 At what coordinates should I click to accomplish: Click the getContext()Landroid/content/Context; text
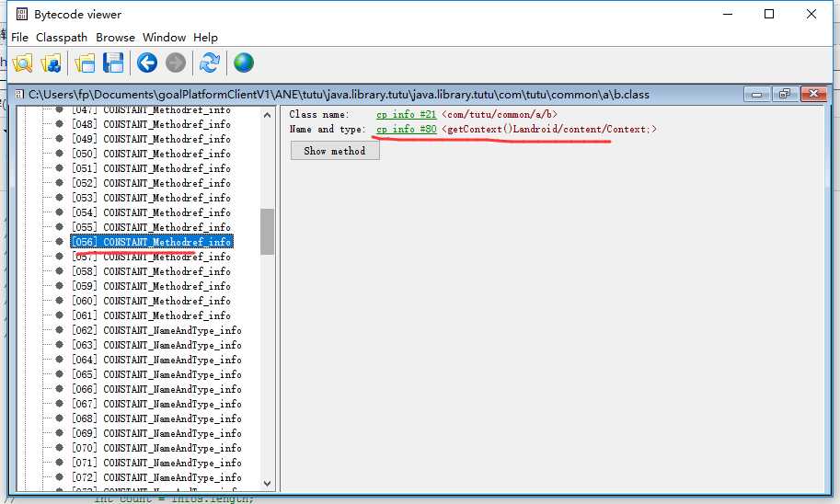(x=549, y=129)
